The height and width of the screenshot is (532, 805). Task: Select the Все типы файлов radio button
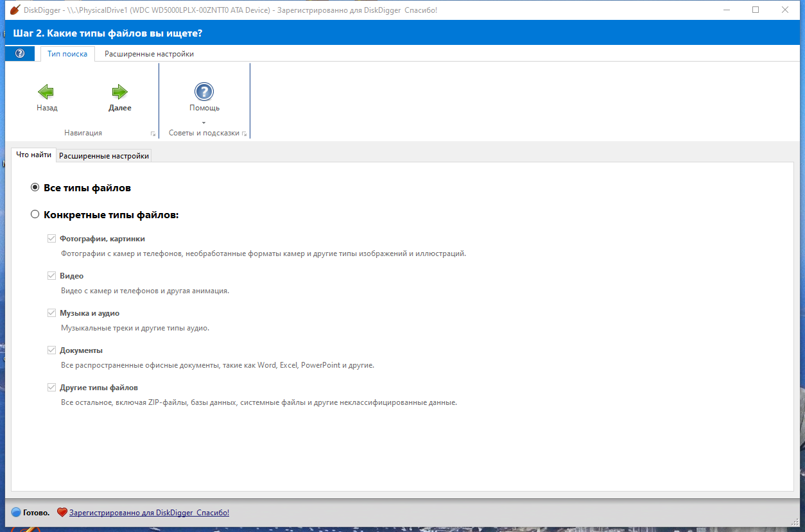point(35,188)
